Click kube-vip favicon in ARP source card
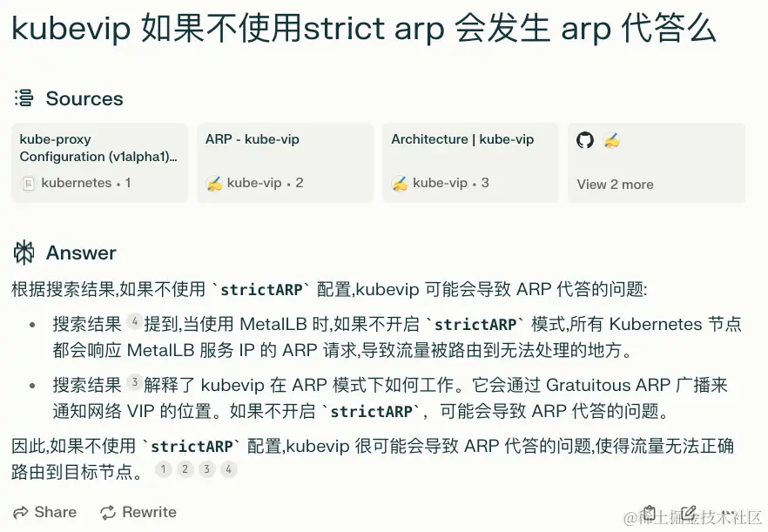This screenshot has width=768, height=532. click(214, 184)
